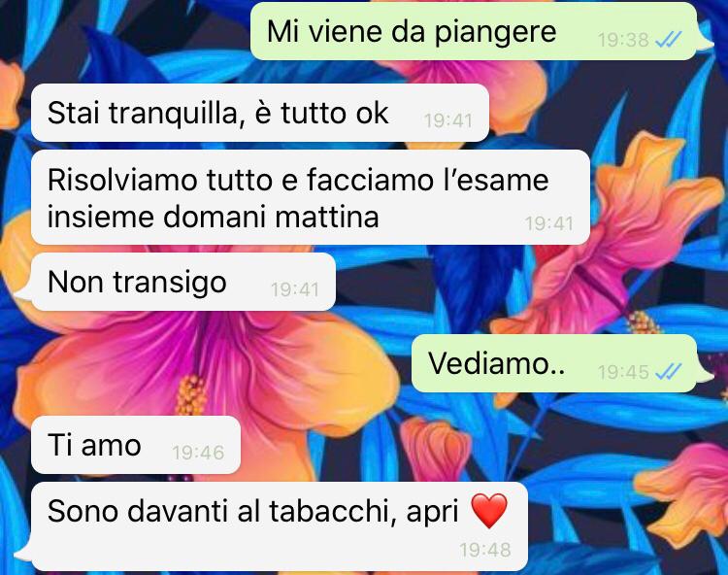Tap the 'Mi viene da piangere' message
The width and height of the screenshot is (728, 575).
point(474,31)
